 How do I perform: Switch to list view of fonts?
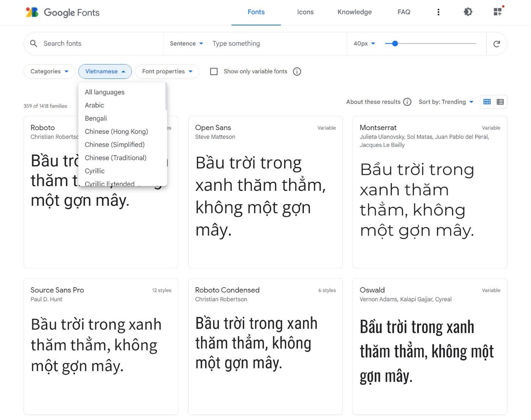[500, 102]
